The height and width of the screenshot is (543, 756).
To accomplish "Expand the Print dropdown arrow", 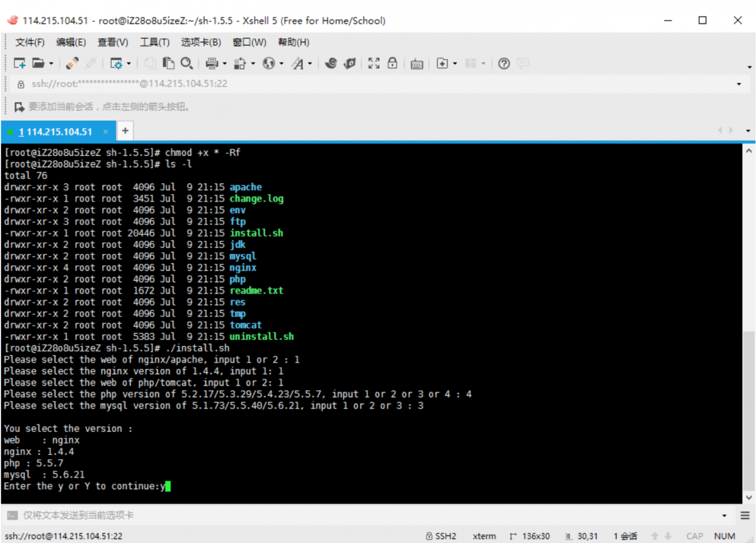I will 224,64.
